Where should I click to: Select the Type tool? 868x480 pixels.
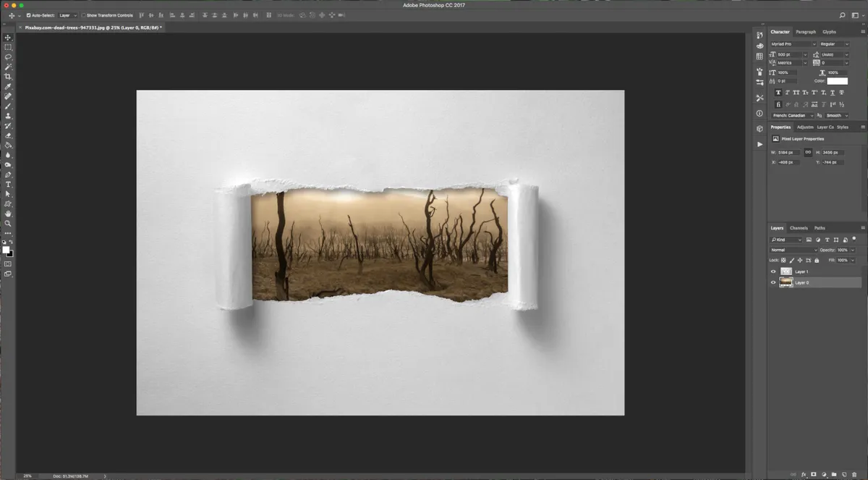click(8, 185)
